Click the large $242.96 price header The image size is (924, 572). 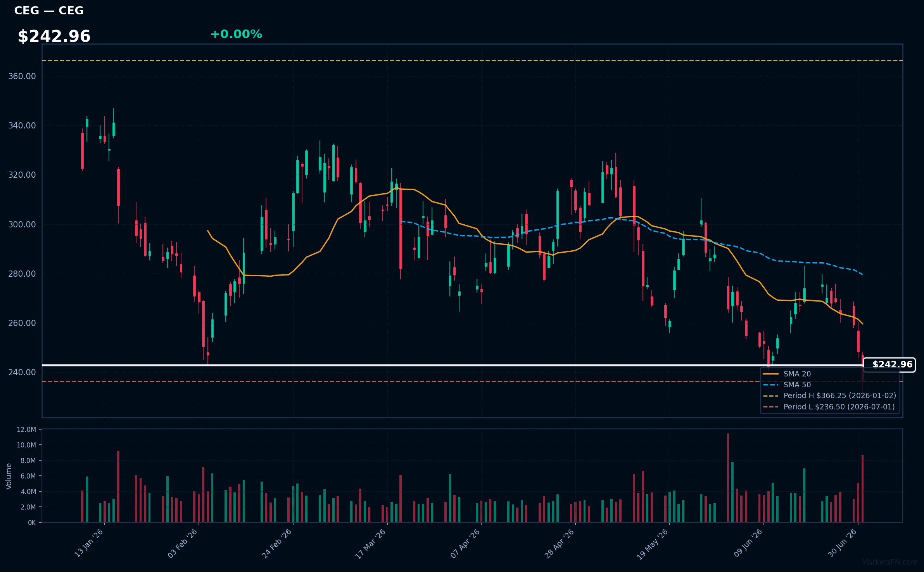(x=54, y=36)
